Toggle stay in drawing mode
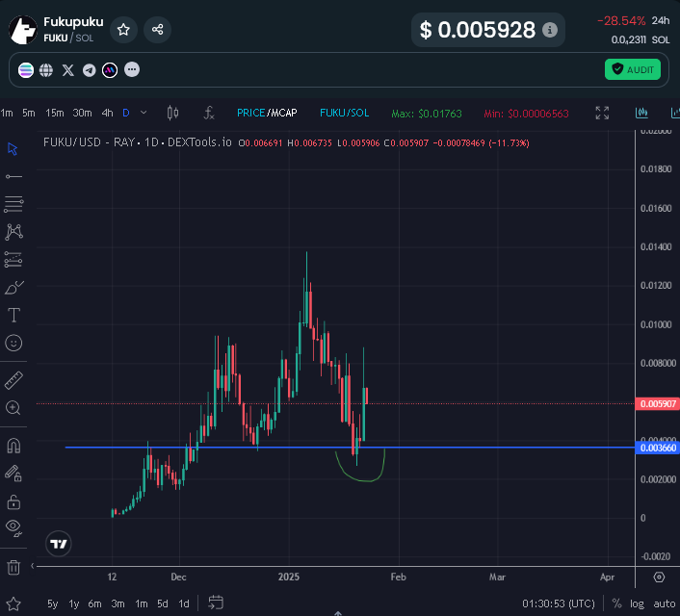This screenshot has height=616, width=680. pos(13,474)
